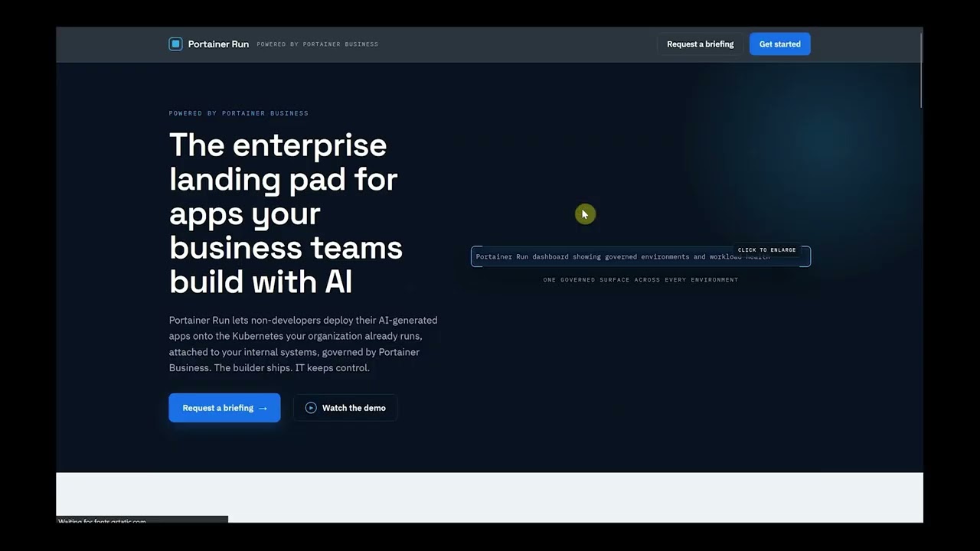The width and height of the screenshot is (980, 551).
Task: Click the 'Powered by Portainer Business' label above the headline
Action: [x=239, y=113]
